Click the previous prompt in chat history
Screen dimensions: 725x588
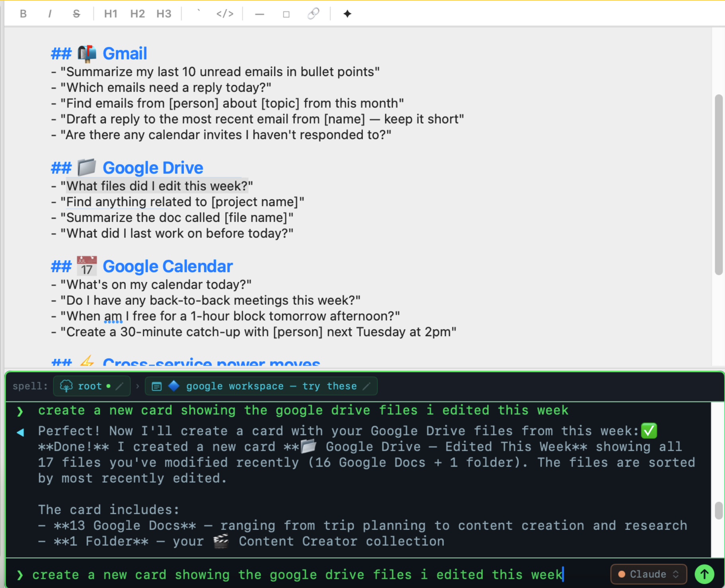pos(303,410)
